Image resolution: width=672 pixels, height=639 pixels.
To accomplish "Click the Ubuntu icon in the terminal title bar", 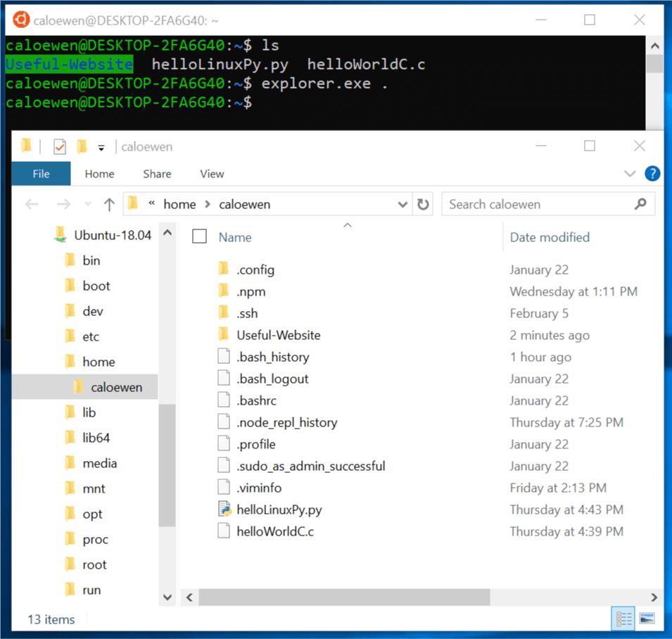I will 20,20.
